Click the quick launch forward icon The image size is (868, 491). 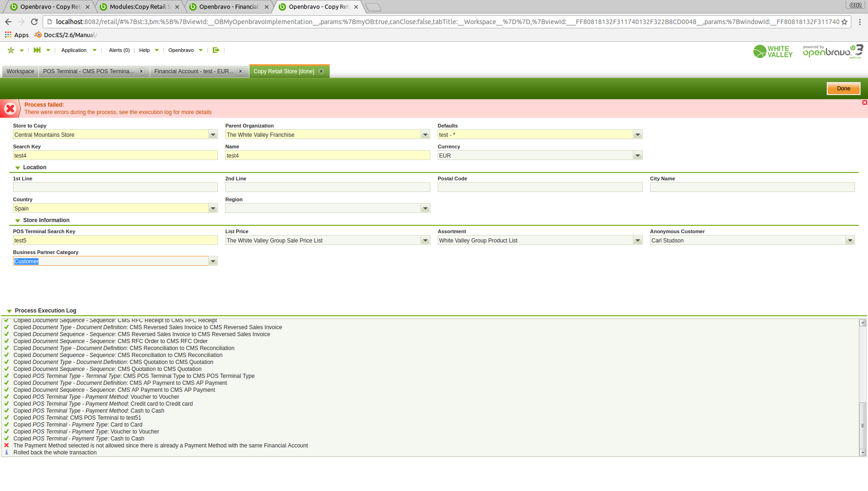pyautogui.click(x=37, y=50)
